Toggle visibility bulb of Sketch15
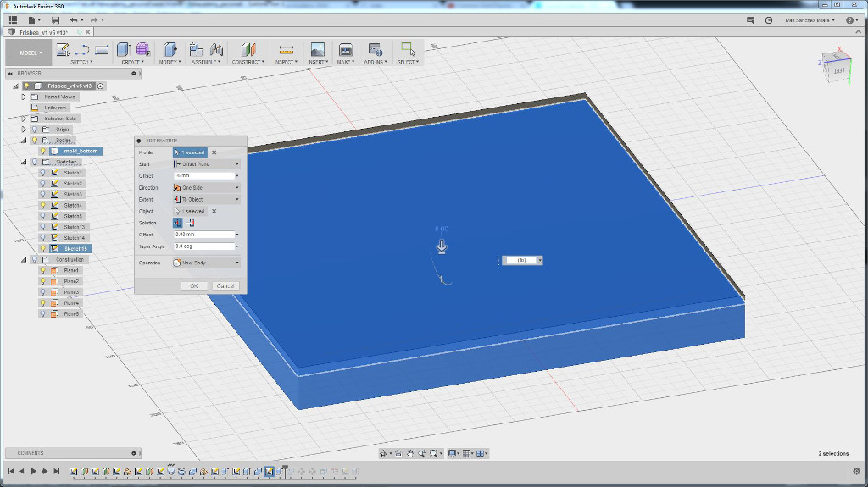This screenshot has height=487, width=868. [42, 248]
